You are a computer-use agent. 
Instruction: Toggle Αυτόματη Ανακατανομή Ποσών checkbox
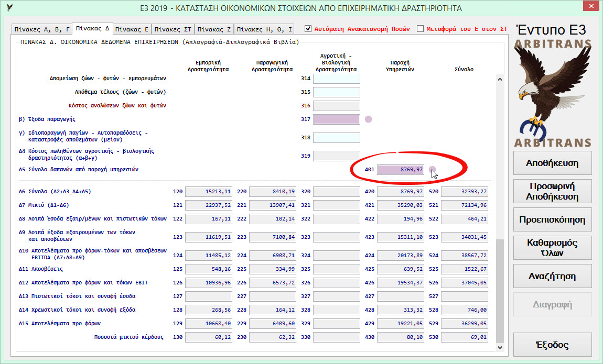click(308, 29)
